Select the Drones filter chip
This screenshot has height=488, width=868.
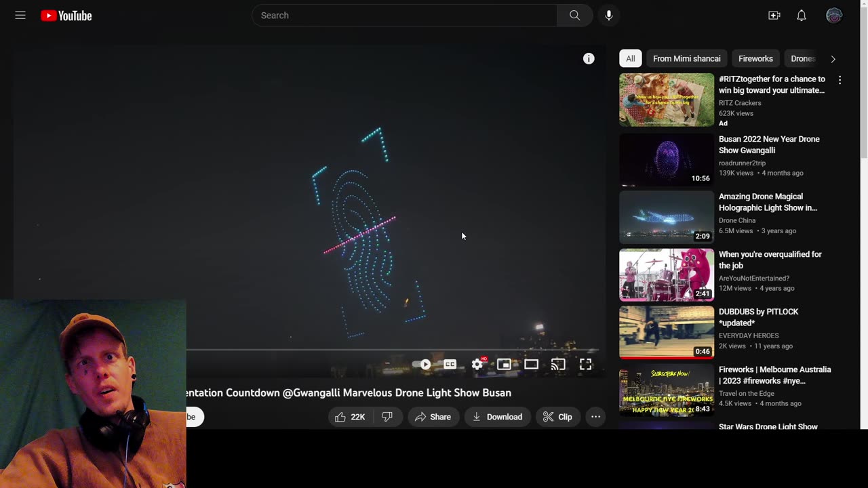click(803, 58)
